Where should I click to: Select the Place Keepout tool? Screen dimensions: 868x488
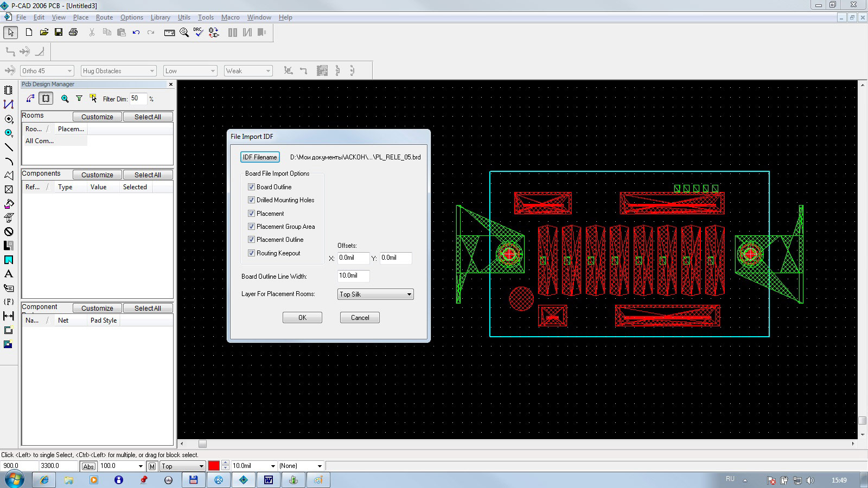[9, 232]
